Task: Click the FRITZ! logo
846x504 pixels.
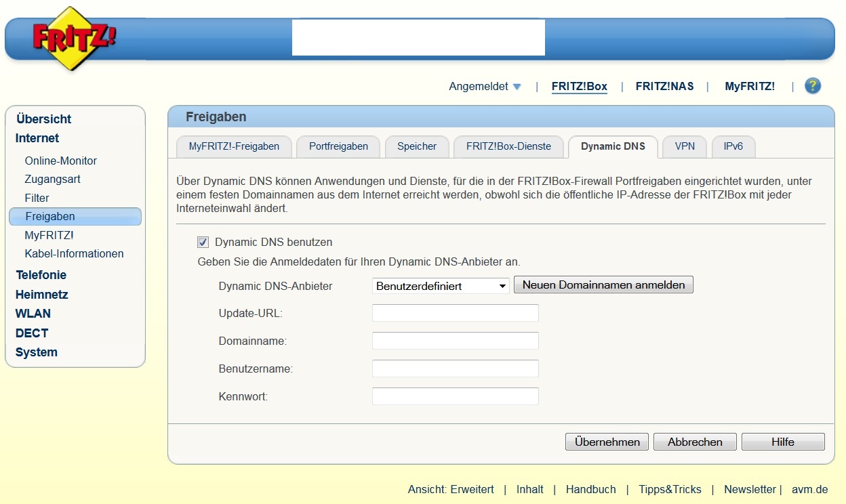Action: point(75,39)
